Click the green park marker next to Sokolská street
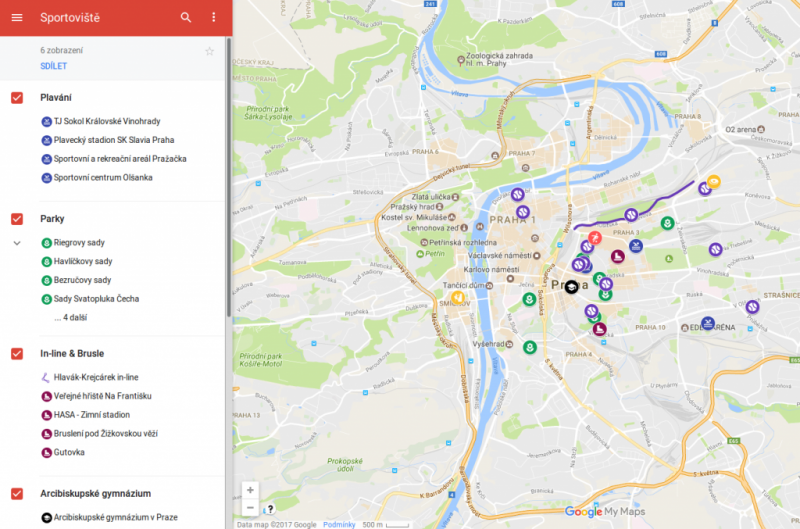This screenshot has height=529, width=800. point(530,299)
